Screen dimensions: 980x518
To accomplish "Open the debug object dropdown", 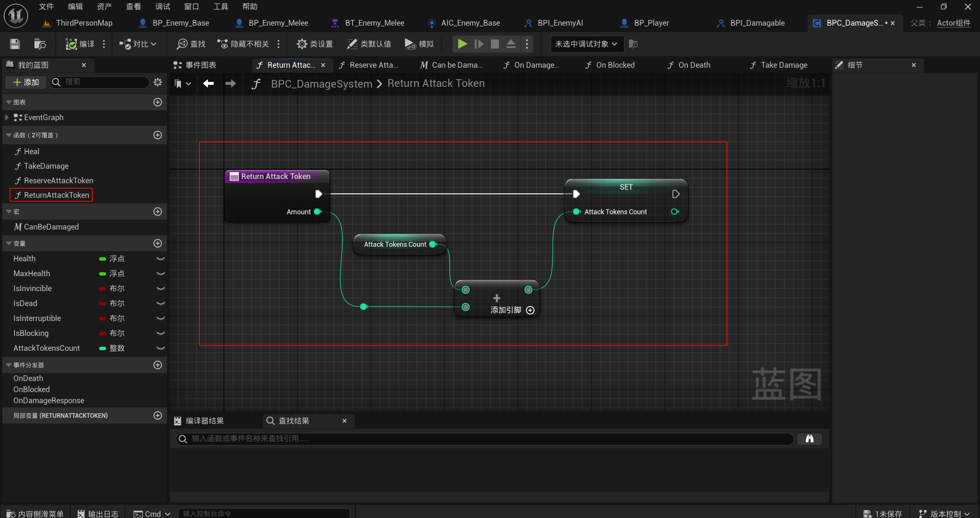I will click(586, 44).
